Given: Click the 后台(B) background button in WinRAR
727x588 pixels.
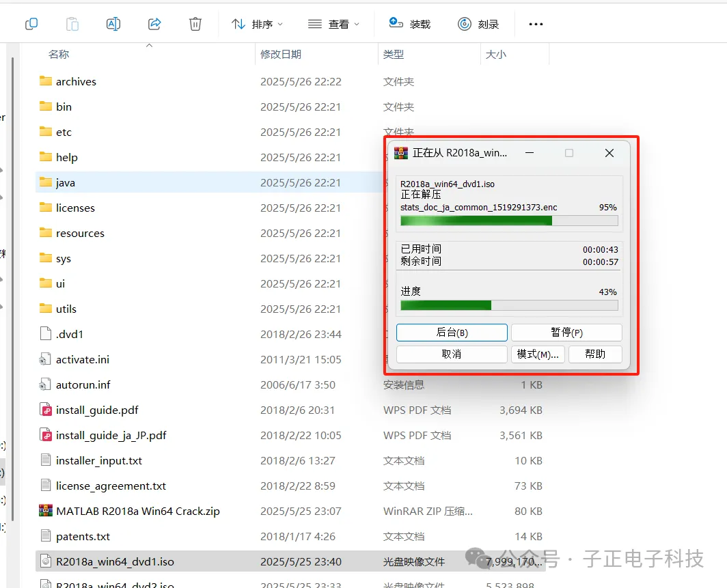Looking at the screenshot, I should (x=452, y=332).
